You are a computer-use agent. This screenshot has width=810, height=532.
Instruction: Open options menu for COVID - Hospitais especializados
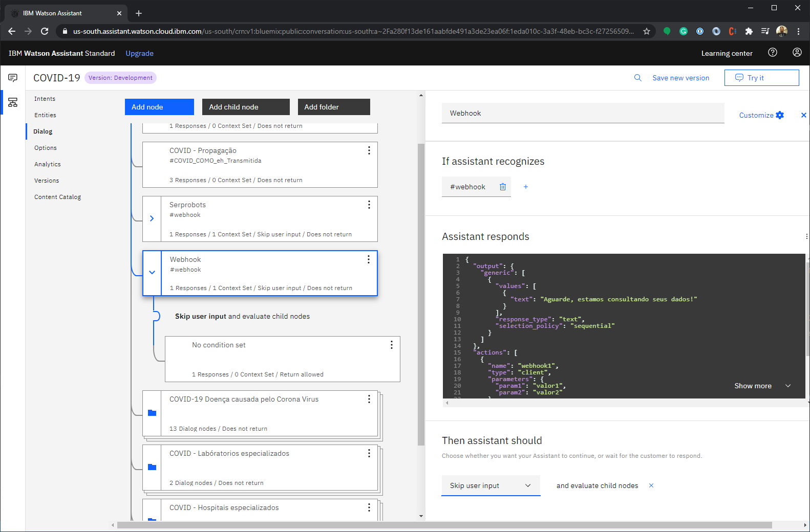(369, 507)
